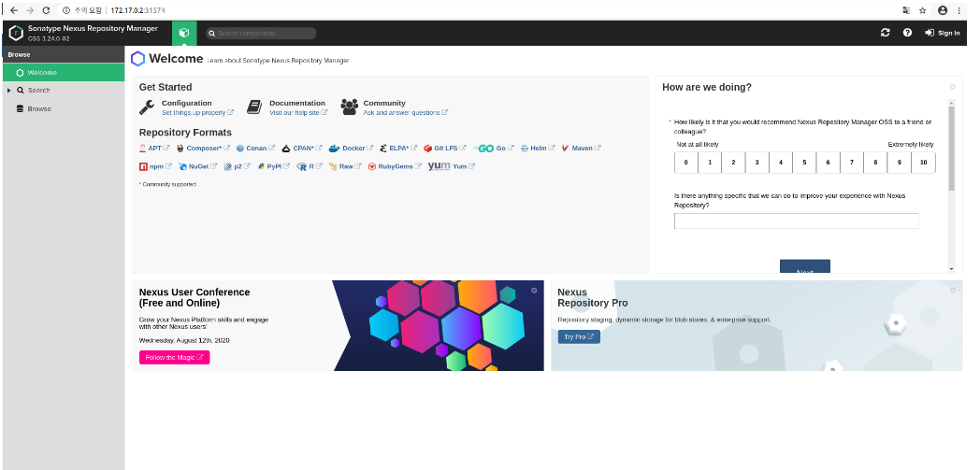Screen dimensions: 980x470
Task: Open the Maven format link
Action: (x=582, y=149)
